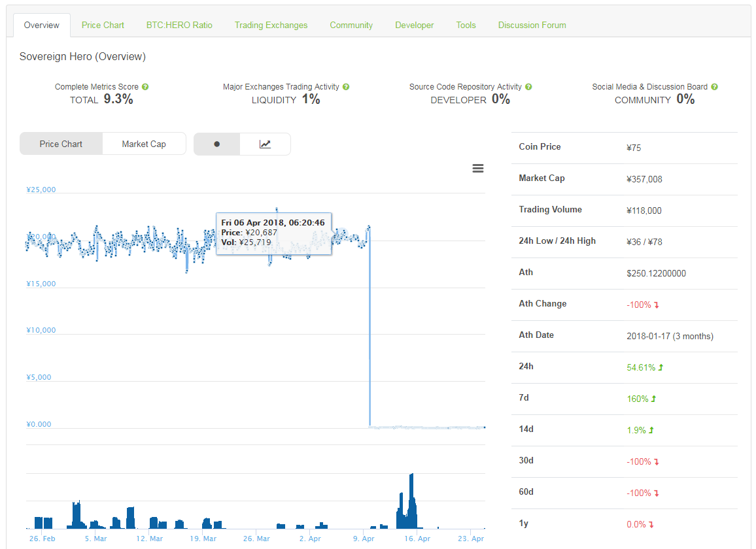
Task: Toggle chart to Price Chart view
Action: pos(61,144)
